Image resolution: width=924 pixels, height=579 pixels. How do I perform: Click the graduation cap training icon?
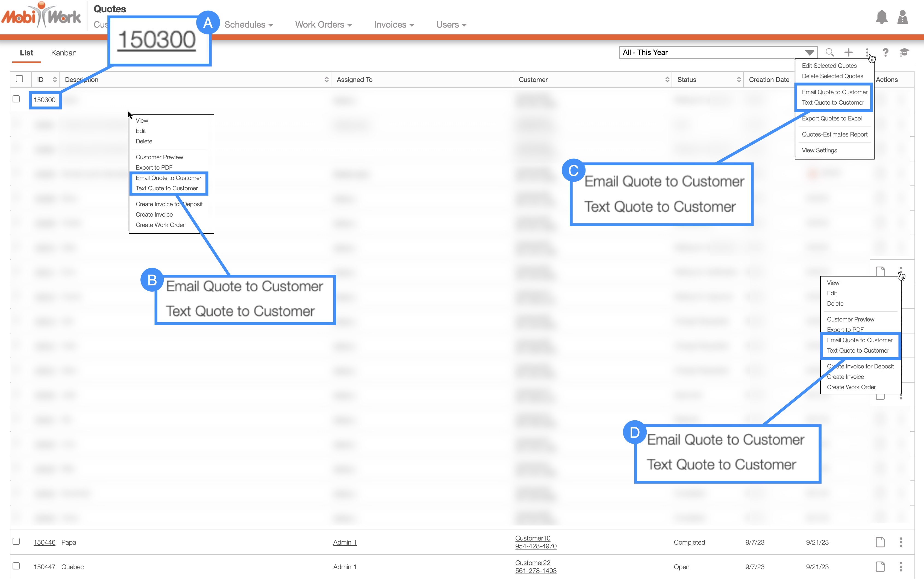click(x=904, y=52)
